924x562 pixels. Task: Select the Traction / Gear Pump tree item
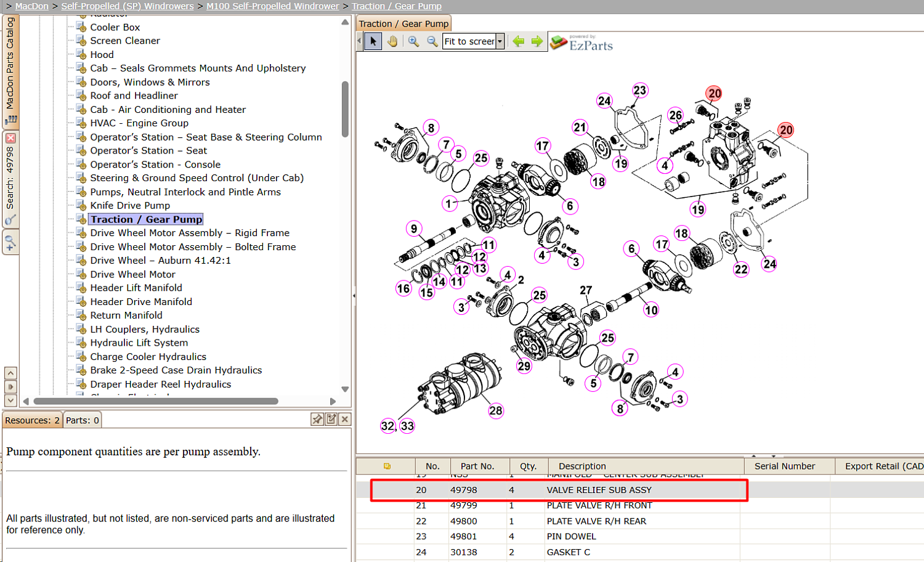click(146, 219)
